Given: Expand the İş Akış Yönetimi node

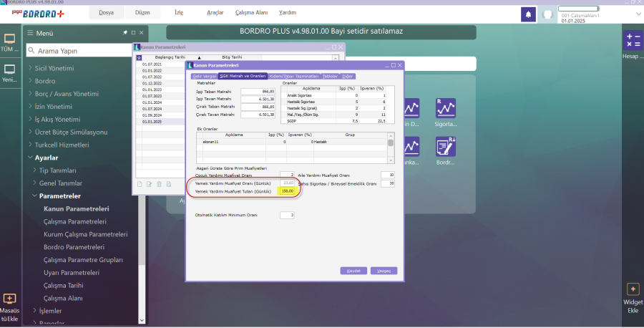Looking at the screenshot, I should point(30,119).
